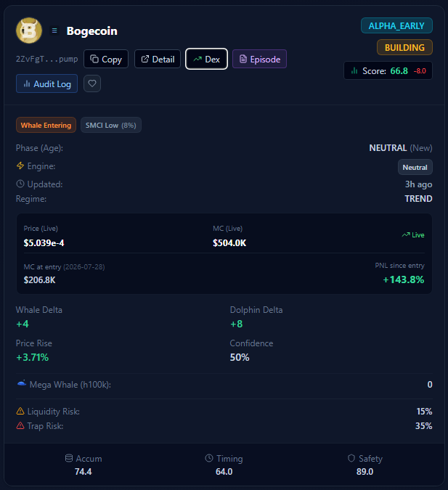Click the BUILDING status badge

pos(404,47)
